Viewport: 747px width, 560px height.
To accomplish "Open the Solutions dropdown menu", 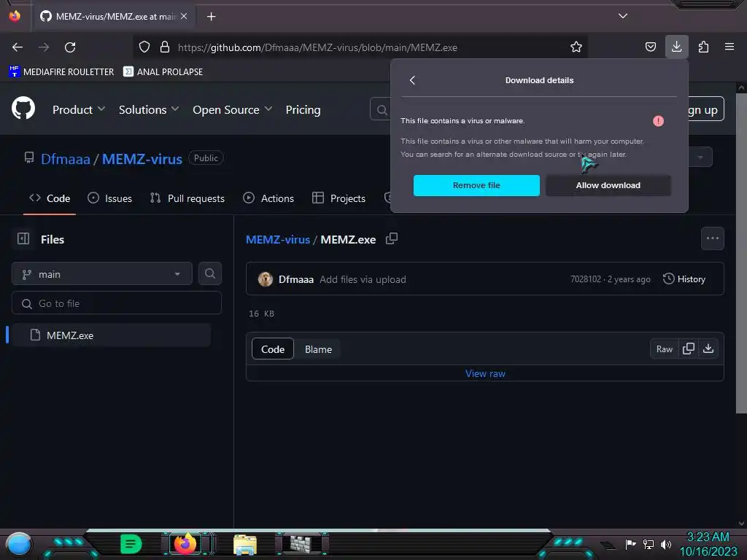I will click(149, 109).
